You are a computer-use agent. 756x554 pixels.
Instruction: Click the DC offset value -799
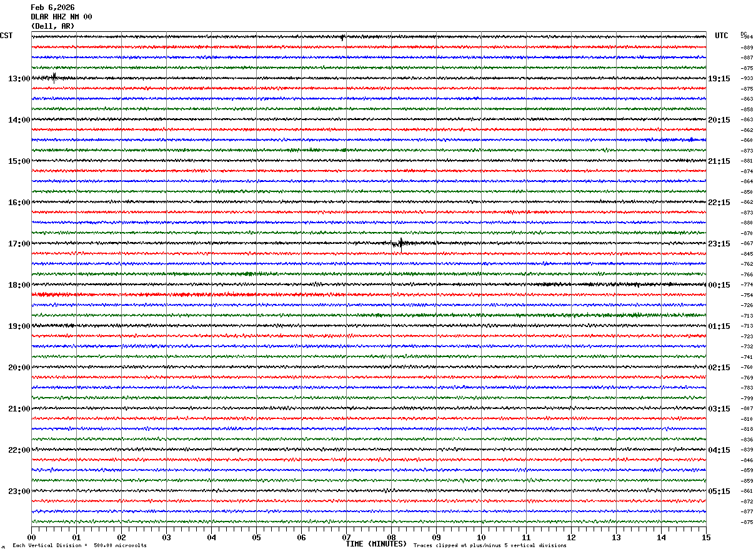(747, 398)
